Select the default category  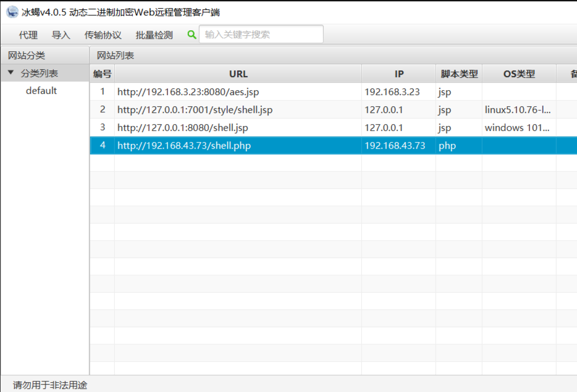pos(41,91)
